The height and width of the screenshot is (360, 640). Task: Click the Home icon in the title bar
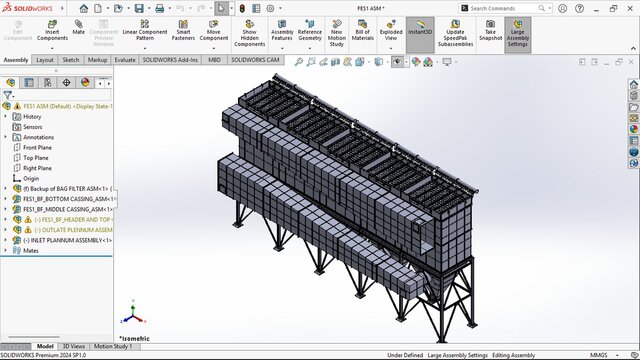point(84,8)
